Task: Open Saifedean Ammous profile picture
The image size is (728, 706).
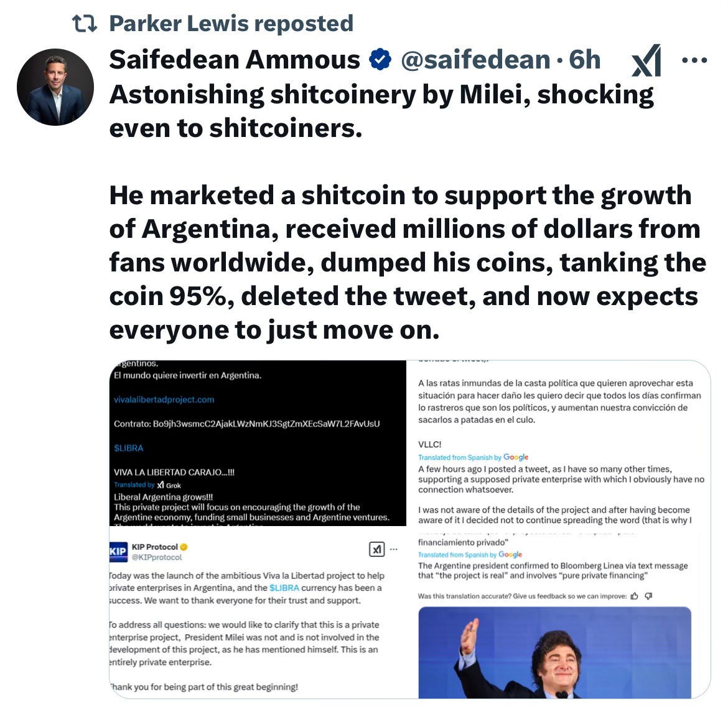Action: (55, 87)
